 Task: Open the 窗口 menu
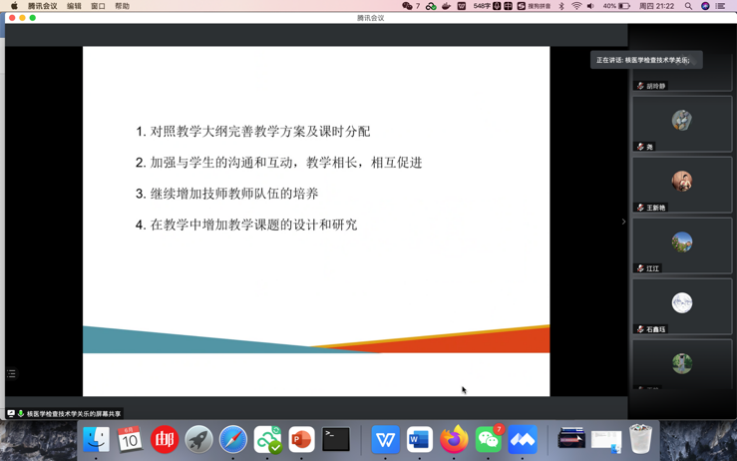[x=98, y=6]
